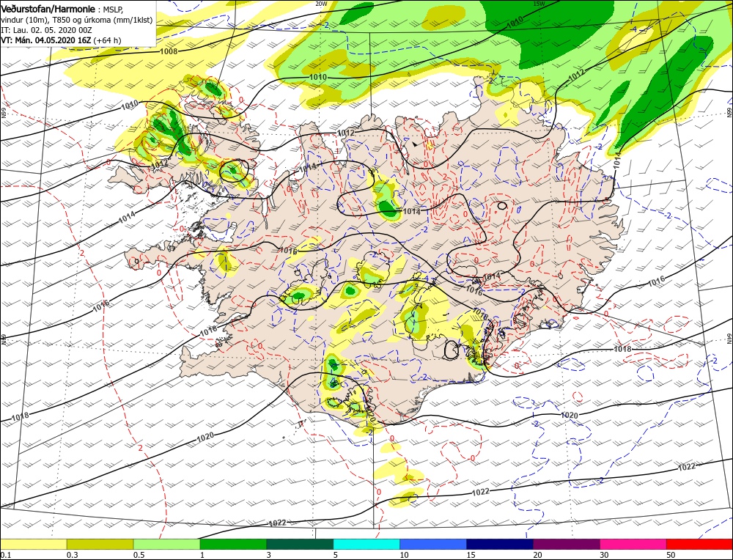The height and width of the screenshot is (560, 733).
Task: Click the legend value "30"
Action: [x=604, y=555]
